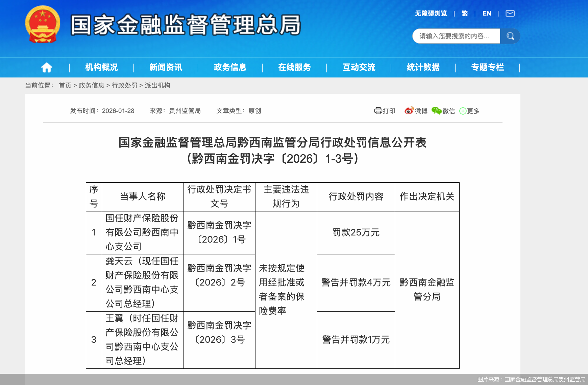Click the national emblem logo
The image size is (588, 385).
click(x=43, y=24)
